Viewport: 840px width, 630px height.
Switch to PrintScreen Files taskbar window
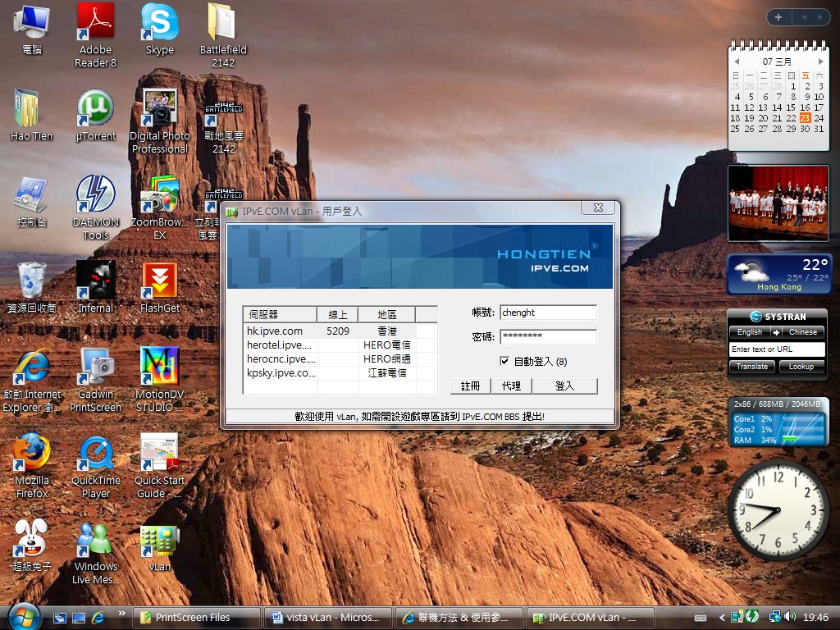197,617
